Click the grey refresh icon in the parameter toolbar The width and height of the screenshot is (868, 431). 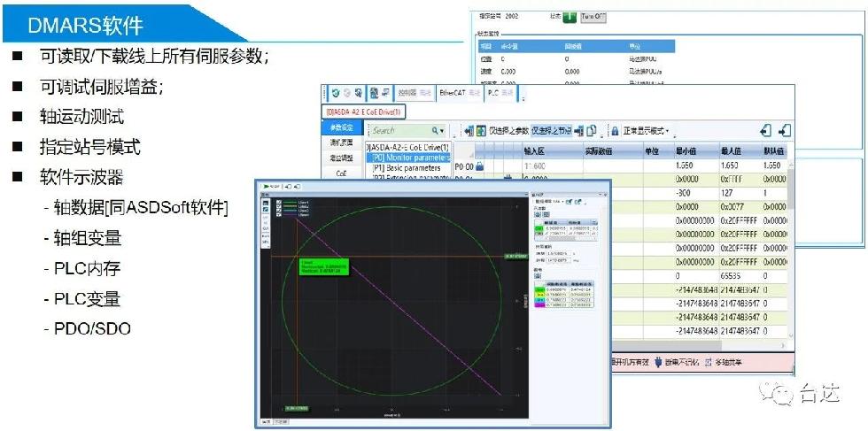point(347,94)
